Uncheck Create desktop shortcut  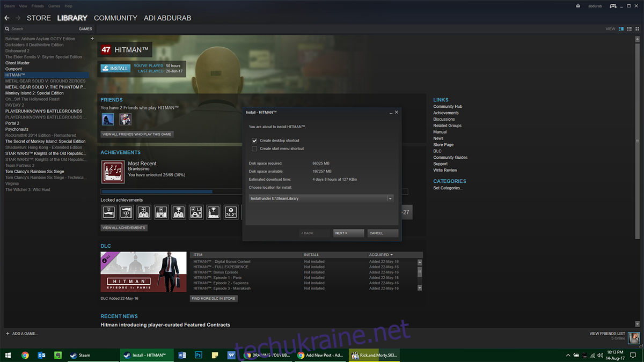click(x=254, y=141)
